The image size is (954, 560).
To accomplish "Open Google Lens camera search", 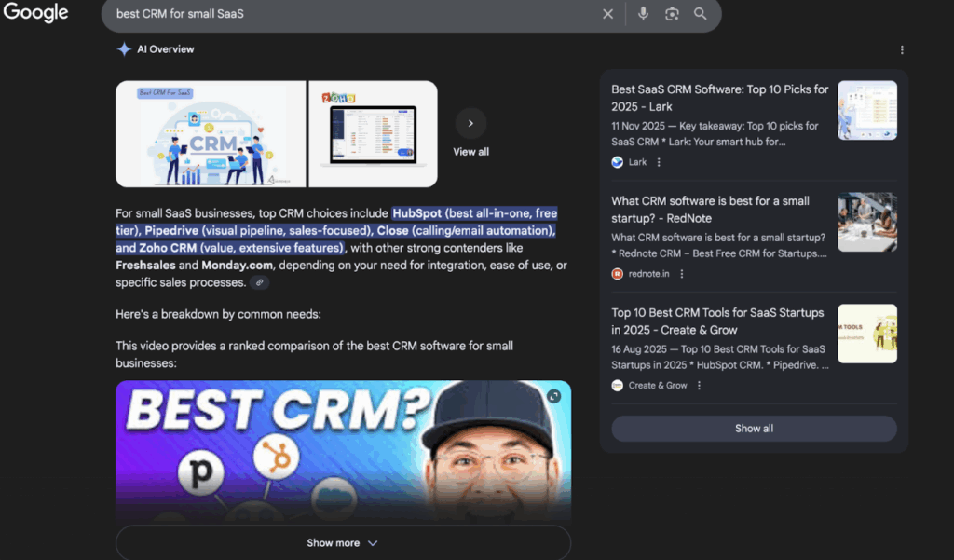I will 672,13.
